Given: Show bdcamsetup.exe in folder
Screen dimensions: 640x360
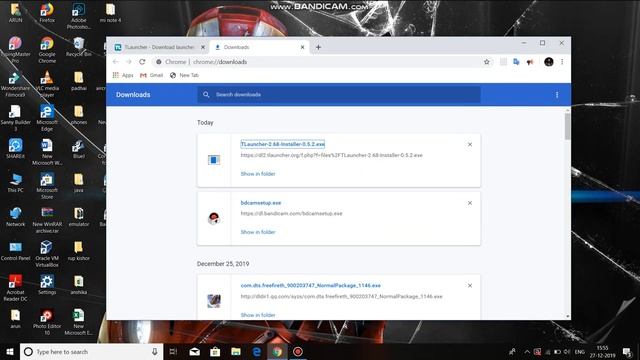Looking at the screenshot, I should point(258,232).
